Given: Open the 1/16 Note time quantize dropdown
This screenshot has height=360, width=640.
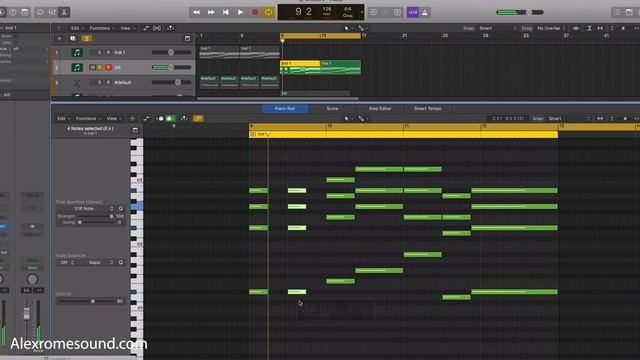Looking at the screenshot, I should [85, 209].
